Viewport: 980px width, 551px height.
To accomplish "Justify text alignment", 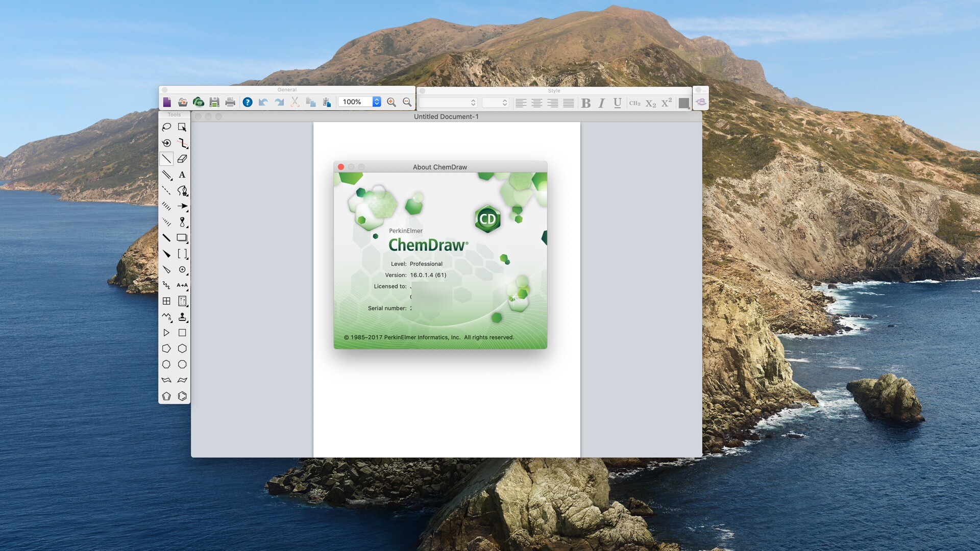I will 569,103.
